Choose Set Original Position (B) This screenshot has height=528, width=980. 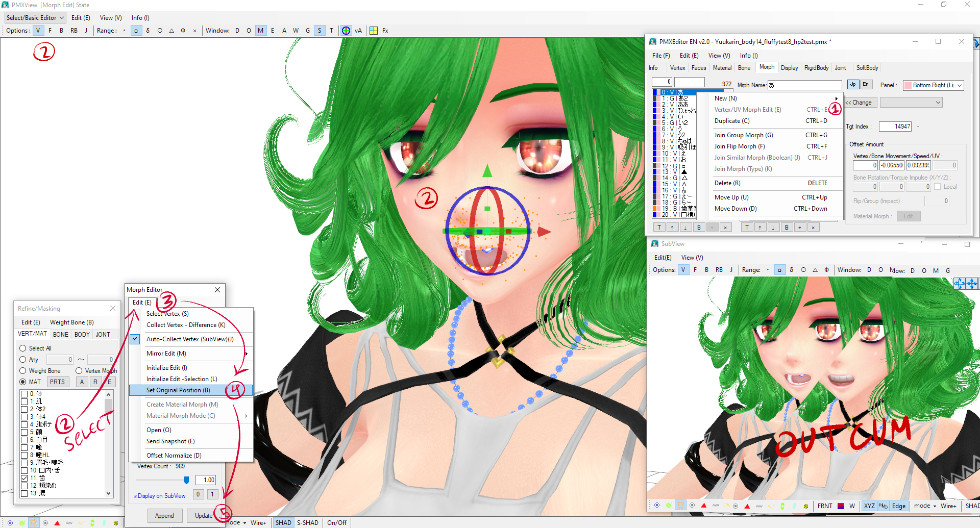[190, 390]
